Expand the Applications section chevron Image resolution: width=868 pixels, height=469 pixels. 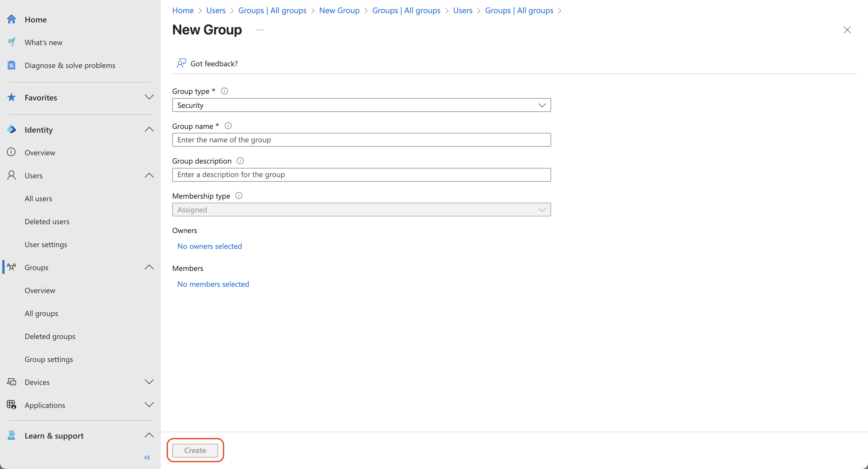149,405
